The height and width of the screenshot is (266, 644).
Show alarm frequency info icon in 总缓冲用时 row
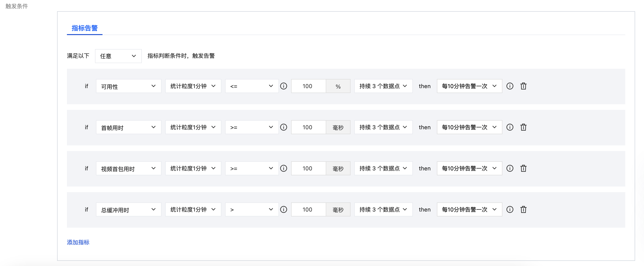[x=510, y=210]
